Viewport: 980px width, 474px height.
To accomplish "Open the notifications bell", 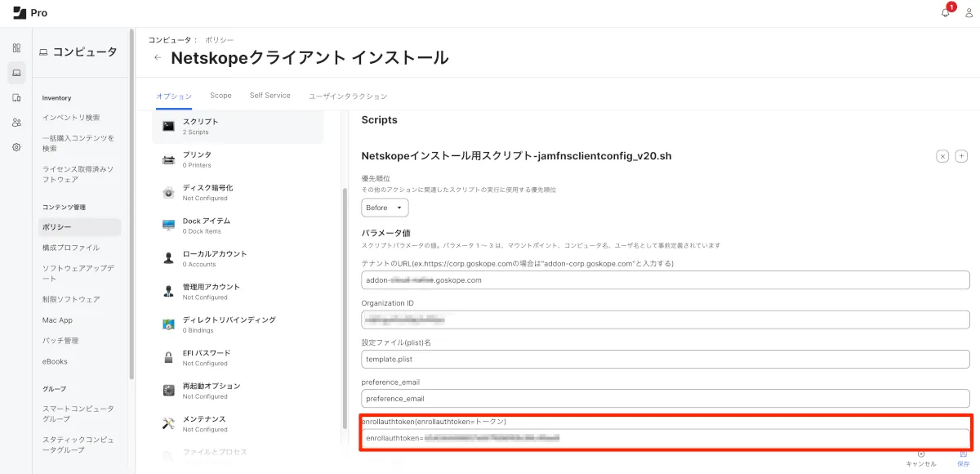I will (946, 13).
